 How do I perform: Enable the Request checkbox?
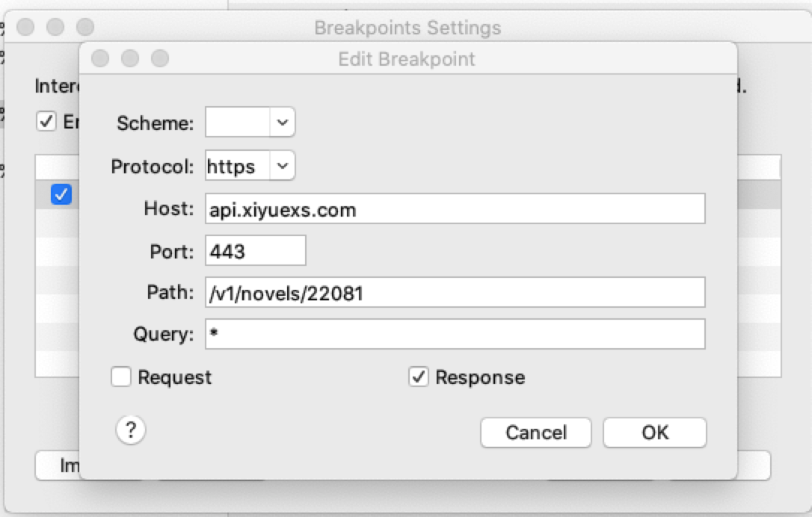coord(120,377)
